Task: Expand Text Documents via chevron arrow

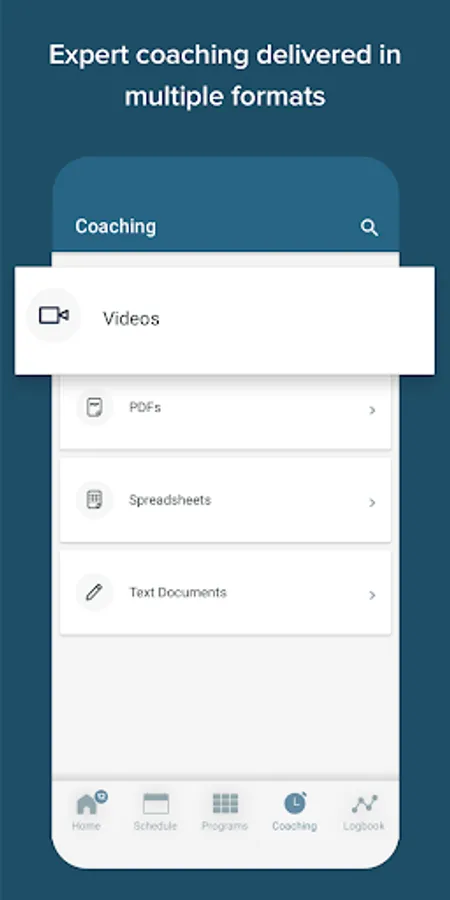Action: click(x=373, y=595)
